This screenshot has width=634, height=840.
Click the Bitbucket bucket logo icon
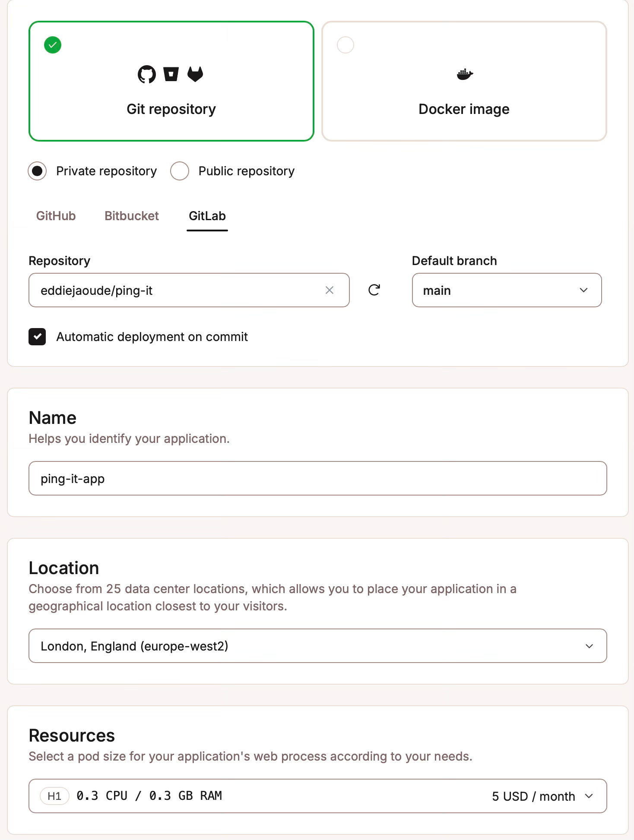coord(171,74)
